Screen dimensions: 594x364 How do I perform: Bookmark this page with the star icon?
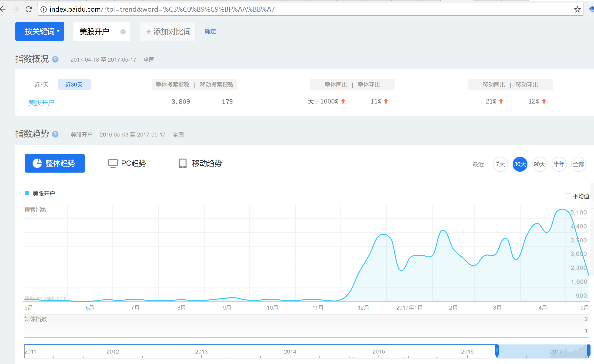[577, 9]
